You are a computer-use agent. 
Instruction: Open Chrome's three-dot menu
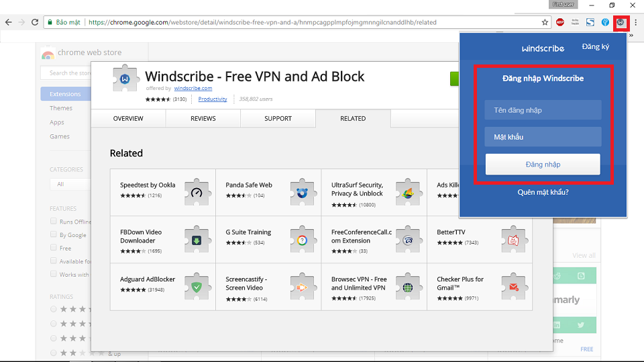[636, 22]
